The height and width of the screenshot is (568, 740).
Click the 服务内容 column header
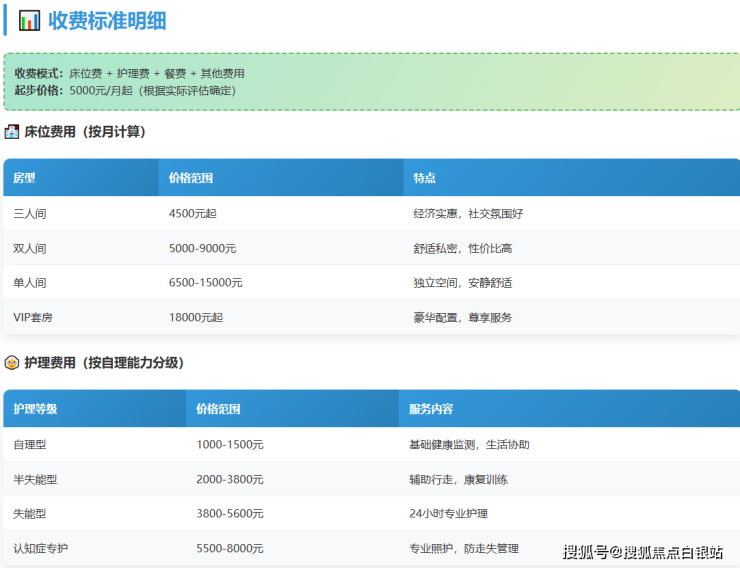(431, 409)
